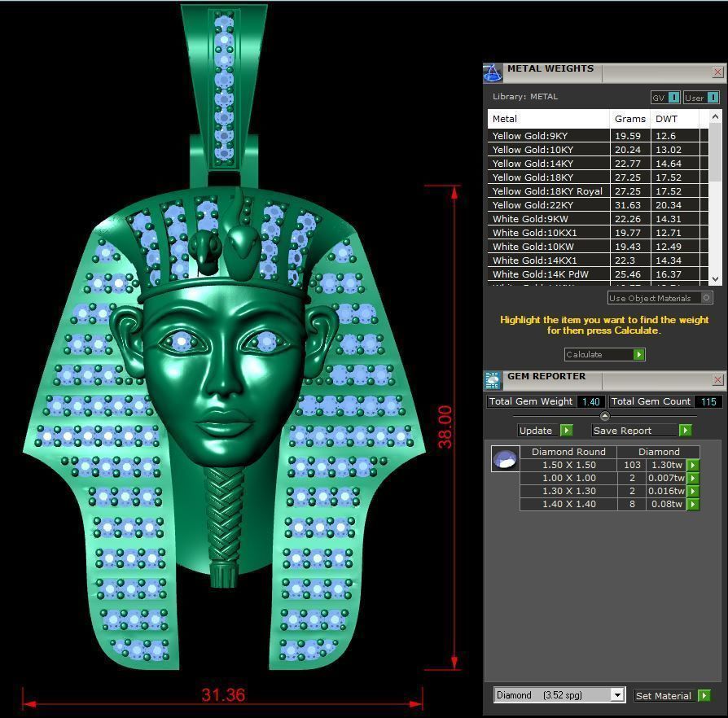
Task: Select Yellow Gold:9KY row
Action: (x=598, y=135)
